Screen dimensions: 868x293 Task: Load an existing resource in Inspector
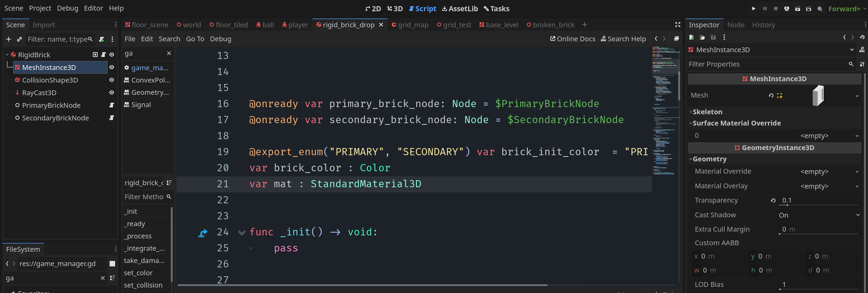[x=702, y=38]
